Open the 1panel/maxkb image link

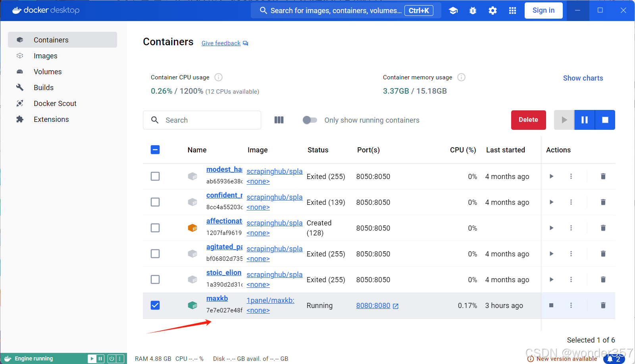pos(270,300)
